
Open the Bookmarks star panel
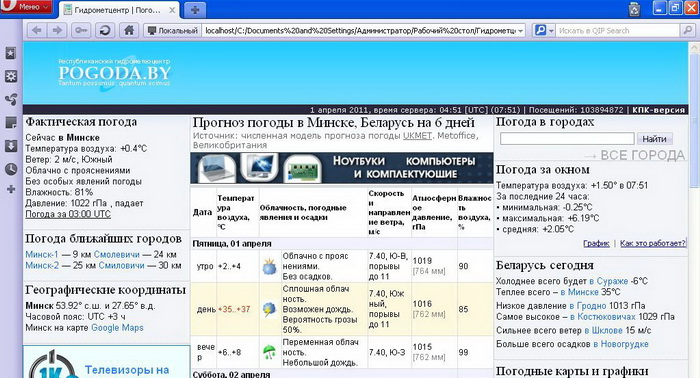11,53
